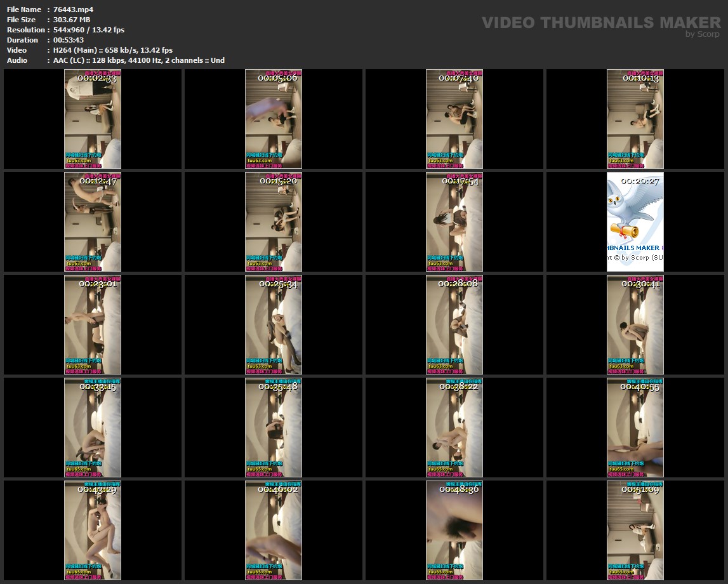
Task: Click the thumbnail at 00:46:02
Action: (x=273, y=530)
